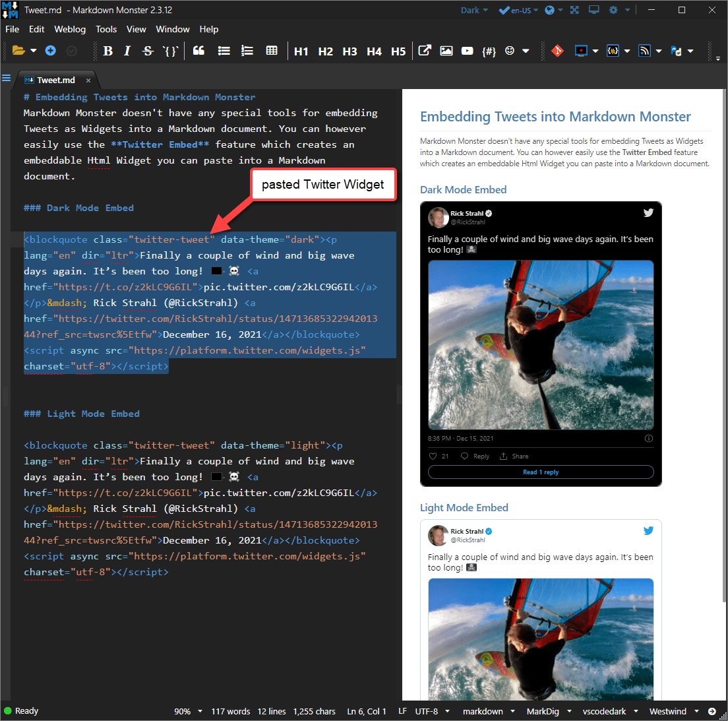Open the Edit menu
Screen dimensions: 728x721
(x=37, y=29)
